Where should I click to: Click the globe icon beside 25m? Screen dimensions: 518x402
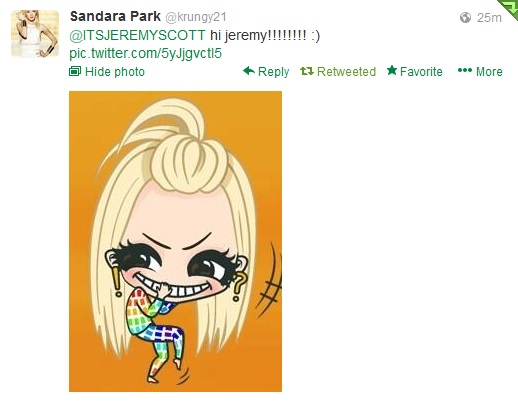[x=465, y=17]
